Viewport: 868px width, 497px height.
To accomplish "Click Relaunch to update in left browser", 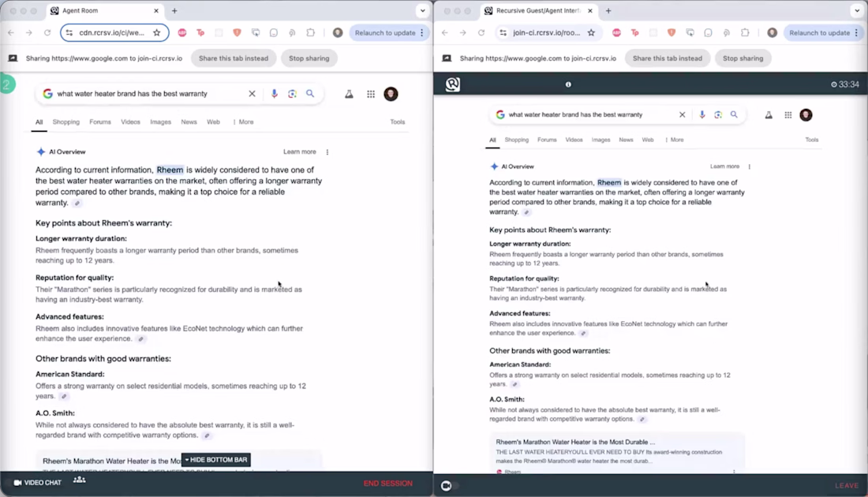I will [385, 32].
